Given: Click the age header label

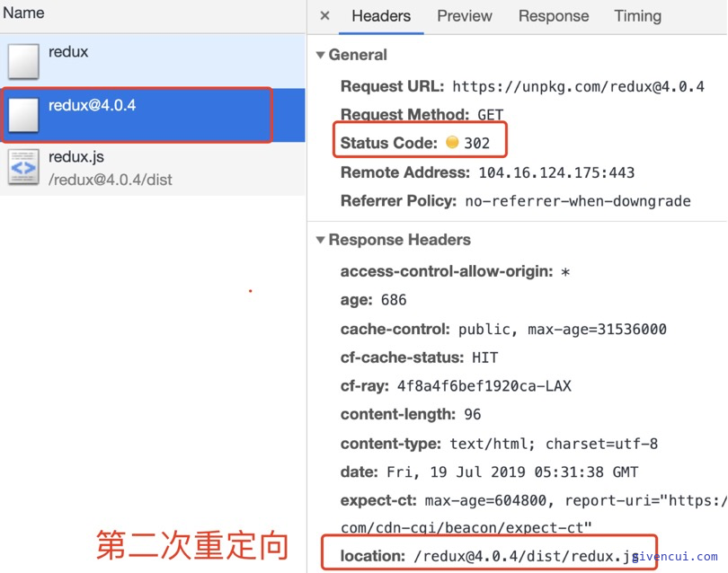Looking at the screenshot, I should [356, 300].
